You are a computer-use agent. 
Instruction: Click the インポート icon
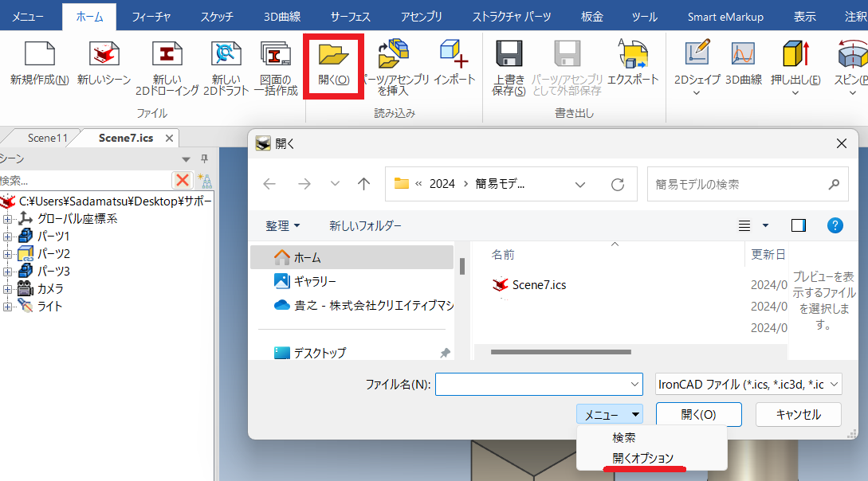454,54
